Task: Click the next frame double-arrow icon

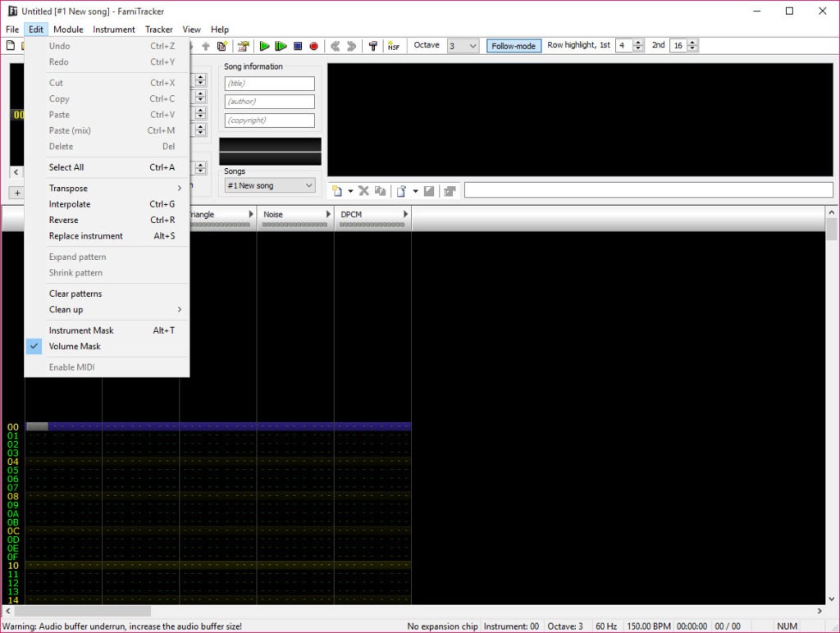Action: coord(351,46)
